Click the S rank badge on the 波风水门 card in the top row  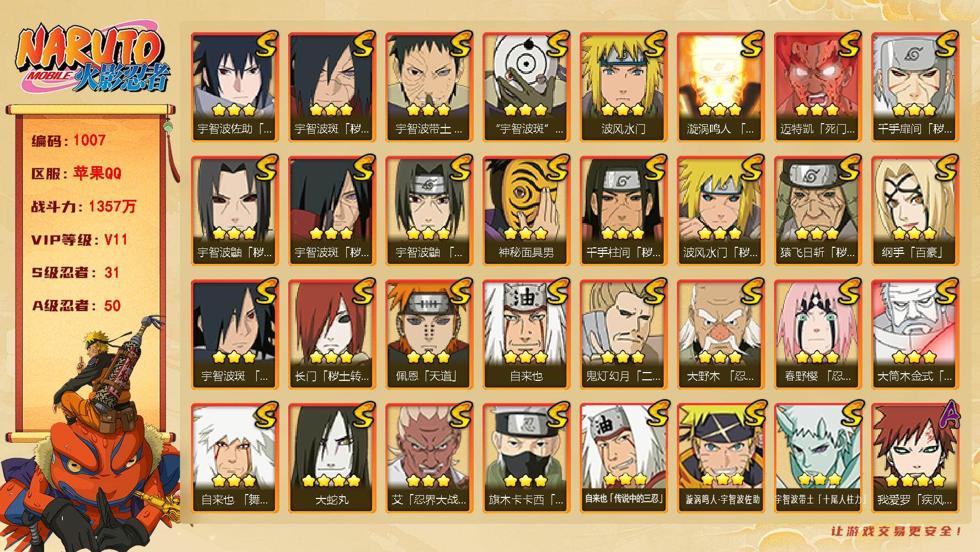point(655,43)
